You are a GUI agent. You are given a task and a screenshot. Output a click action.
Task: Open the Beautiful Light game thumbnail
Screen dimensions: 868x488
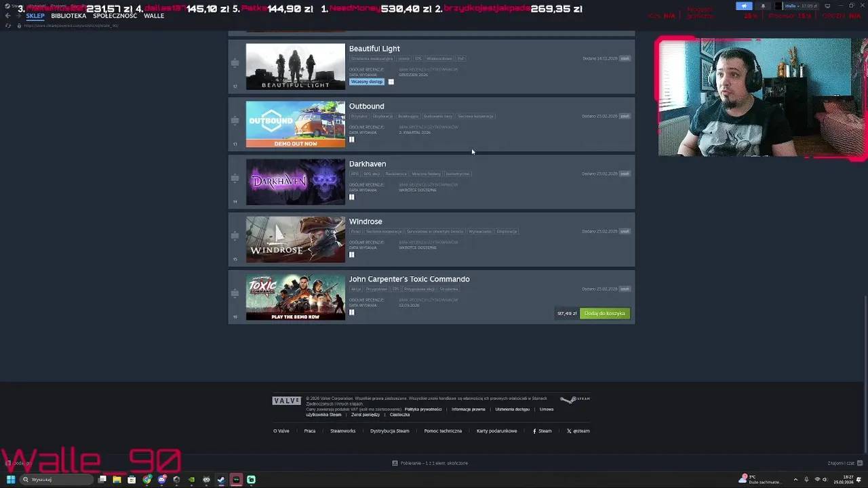pos(295,66)
